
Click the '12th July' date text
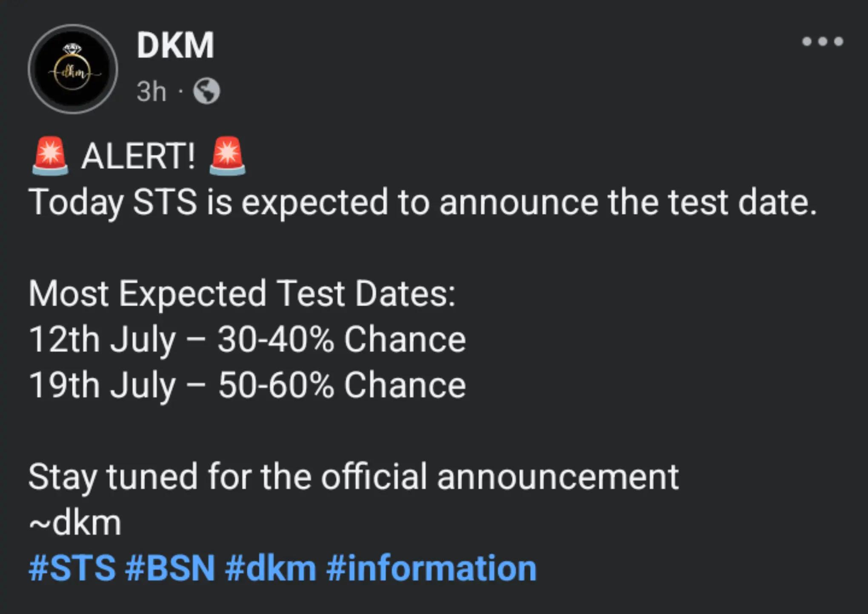pyautogui.click(x=102, y=340)
